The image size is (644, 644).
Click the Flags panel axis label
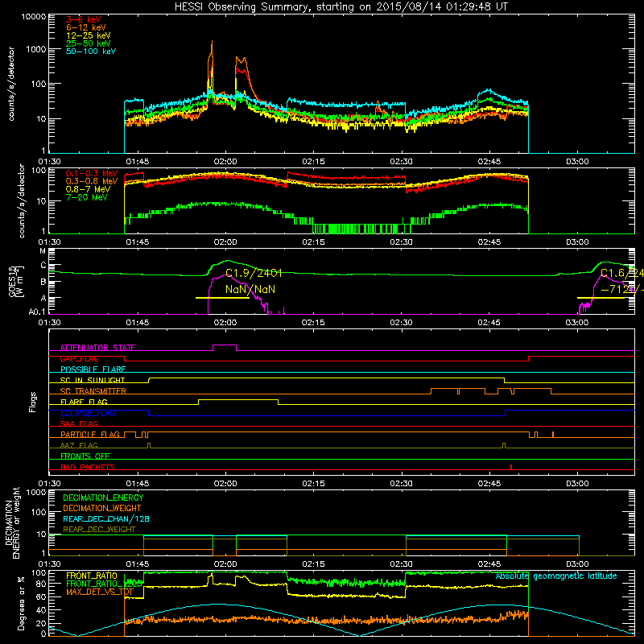33,402
